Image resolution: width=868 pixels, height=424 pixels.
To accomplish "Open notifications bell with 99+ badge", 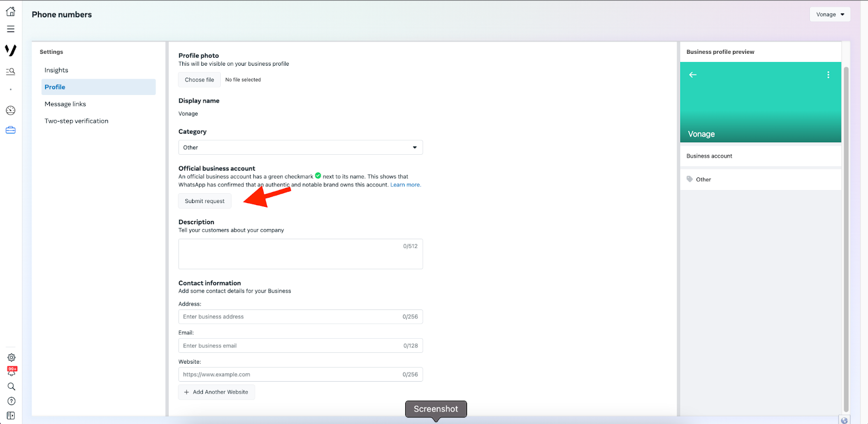I will pos(11,371).
